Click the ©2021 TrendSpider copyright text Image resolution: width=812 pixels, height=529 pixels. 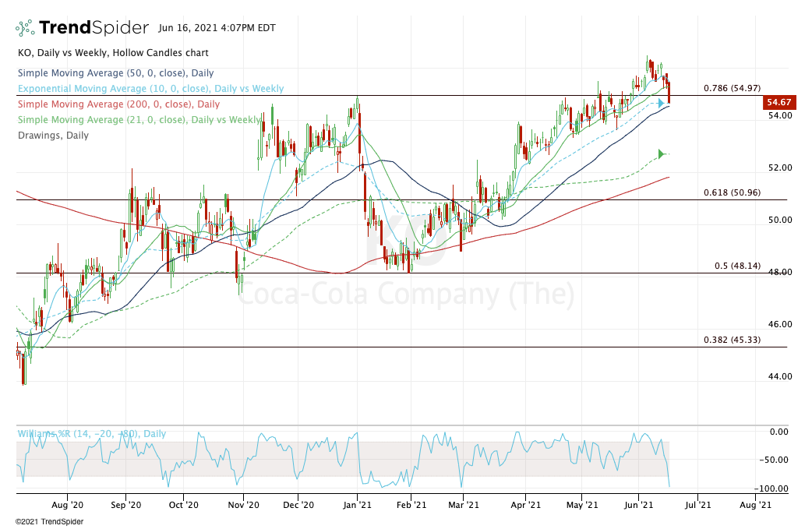[49, 521]
